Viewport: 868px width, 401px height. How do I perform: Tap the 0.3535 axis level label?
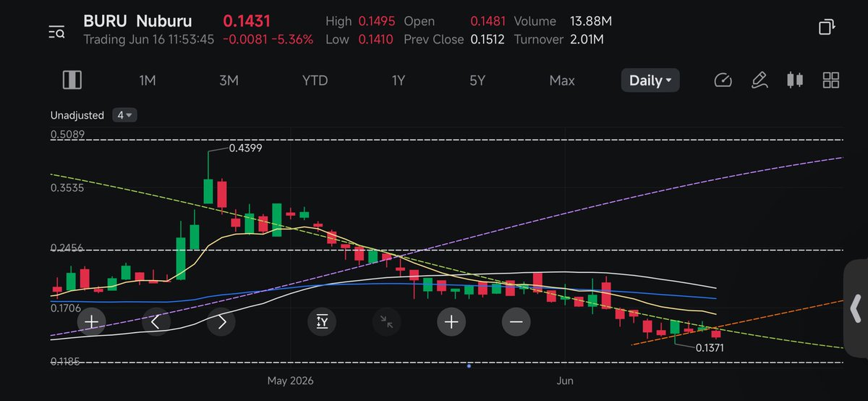[x=67, y=187]
